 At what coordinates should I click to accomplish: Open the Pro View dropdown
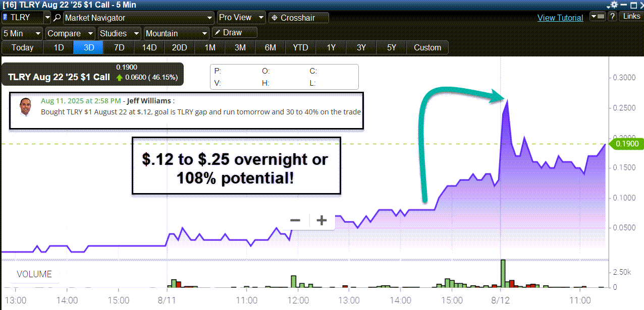click(x=241, y=18)
